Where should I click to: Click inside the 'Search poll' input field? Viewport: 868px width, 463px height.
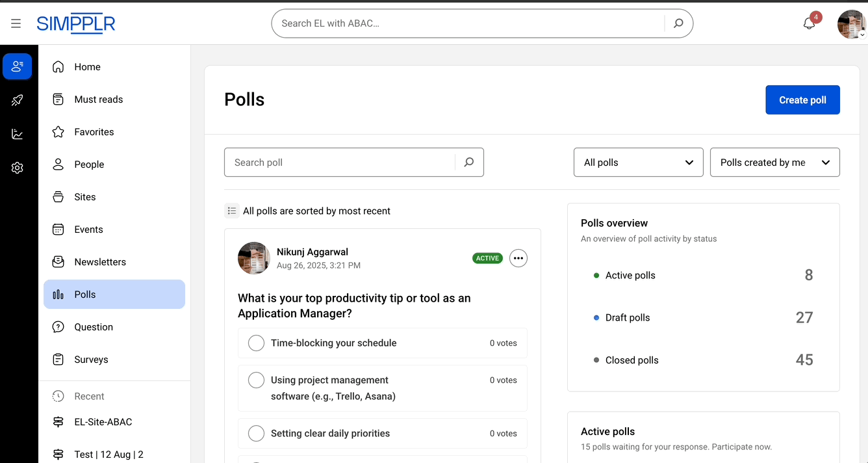[338, 162]
